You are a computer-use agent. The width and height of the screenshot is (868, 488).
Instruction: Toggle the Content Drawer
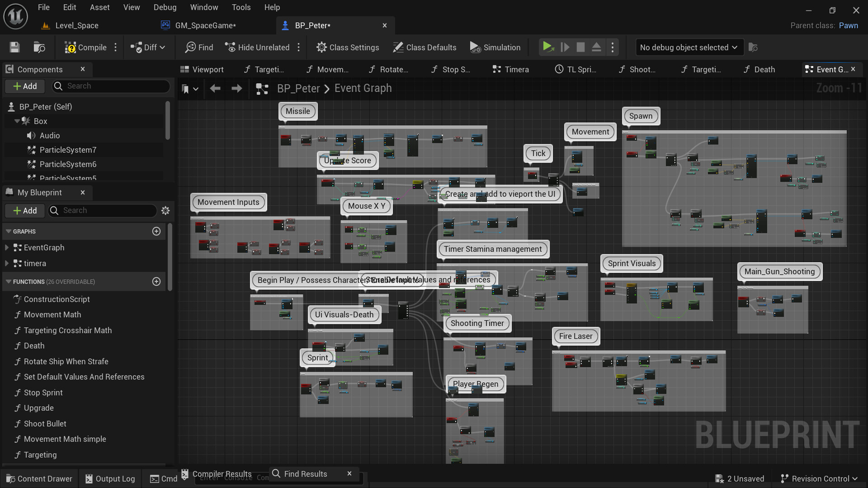[x=39, y=479]
